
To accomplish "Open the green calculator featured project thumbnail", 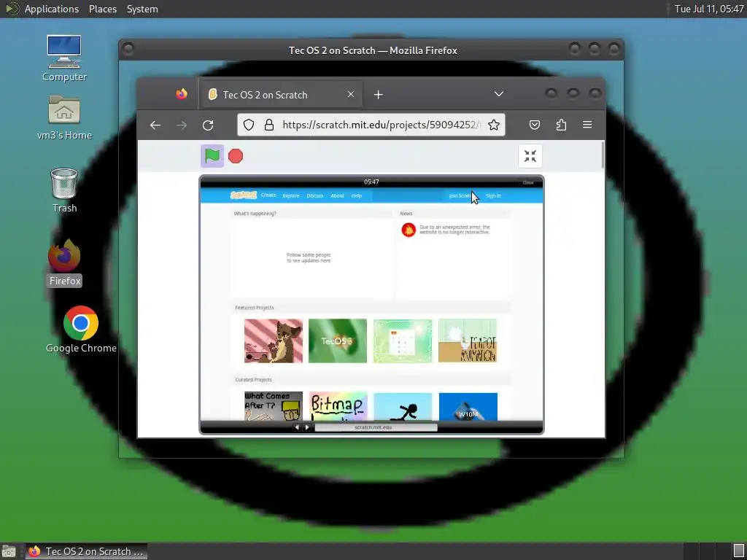I will [x=403, y=341].
